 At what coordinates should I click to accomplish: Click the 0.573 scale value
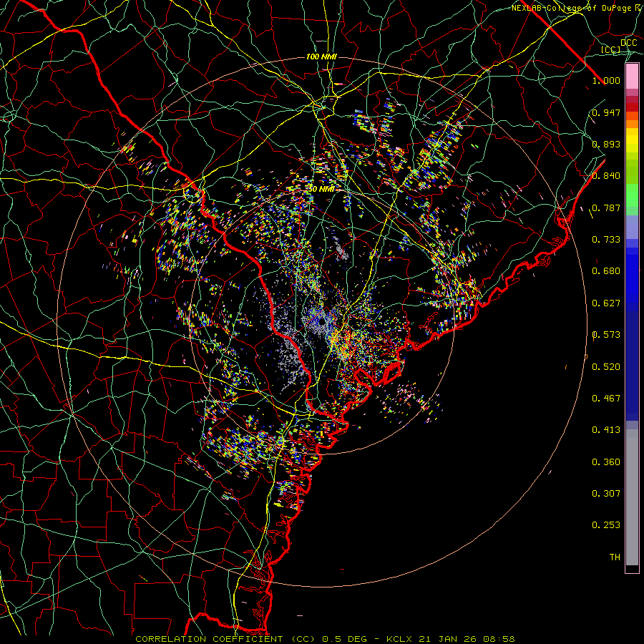tap(606, 335)
